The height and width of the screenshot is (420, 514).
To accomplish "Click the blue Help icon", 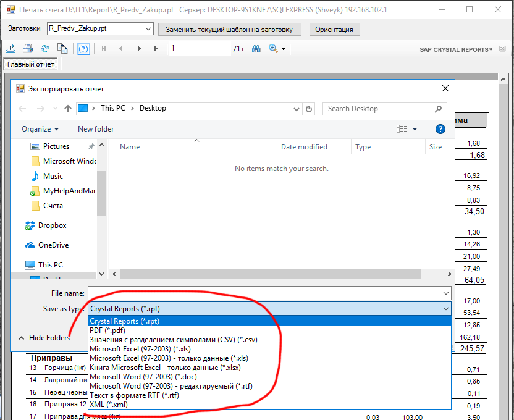I will pos(440,129).
